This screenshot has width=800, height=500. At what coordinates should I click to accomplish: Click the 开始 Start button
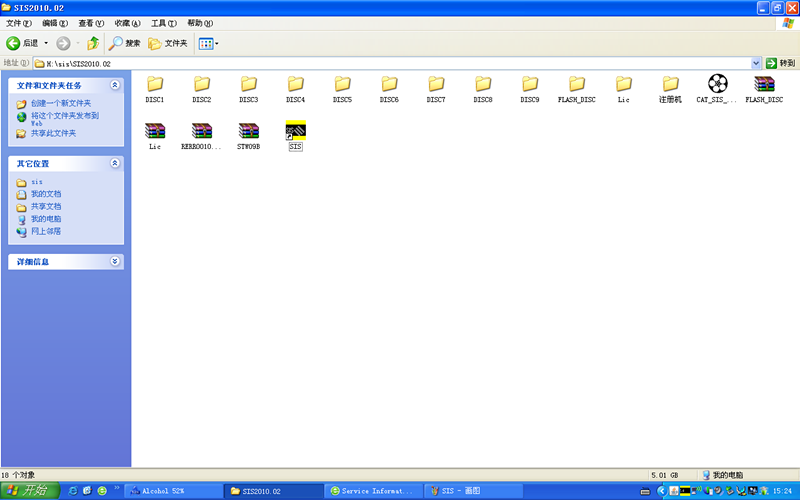pyautogui.click(x=30, y=491)
